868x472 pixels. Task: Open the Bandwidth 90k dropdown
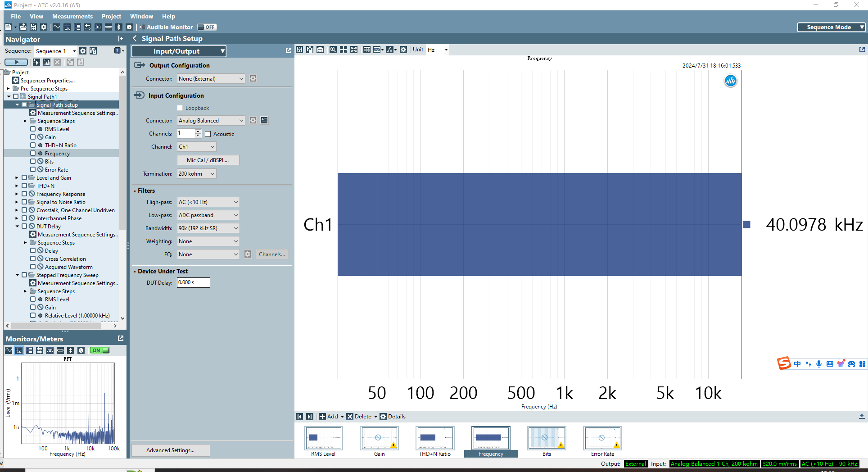(208, 228)
